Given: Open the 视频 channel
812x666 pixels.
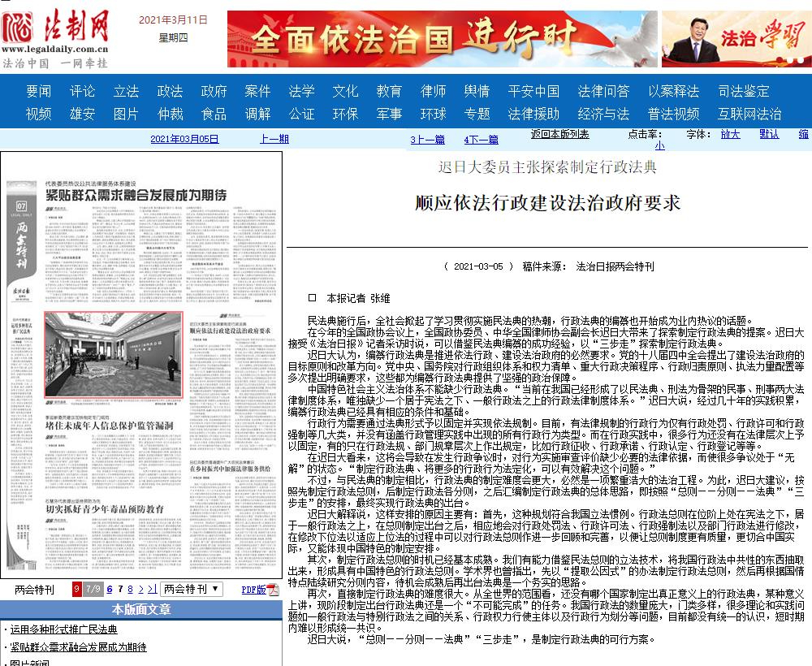Looking at the screenshot, I should pos(39,114).
